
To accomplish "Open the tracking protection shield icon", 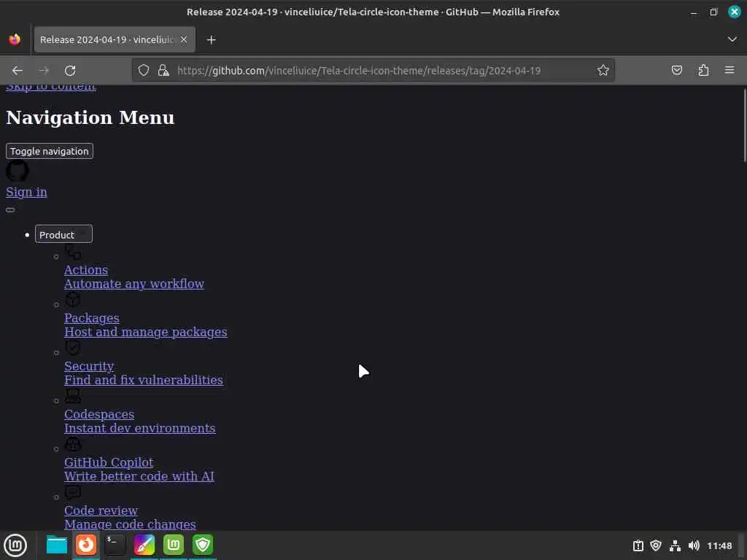I will click(x=144, y=71).
